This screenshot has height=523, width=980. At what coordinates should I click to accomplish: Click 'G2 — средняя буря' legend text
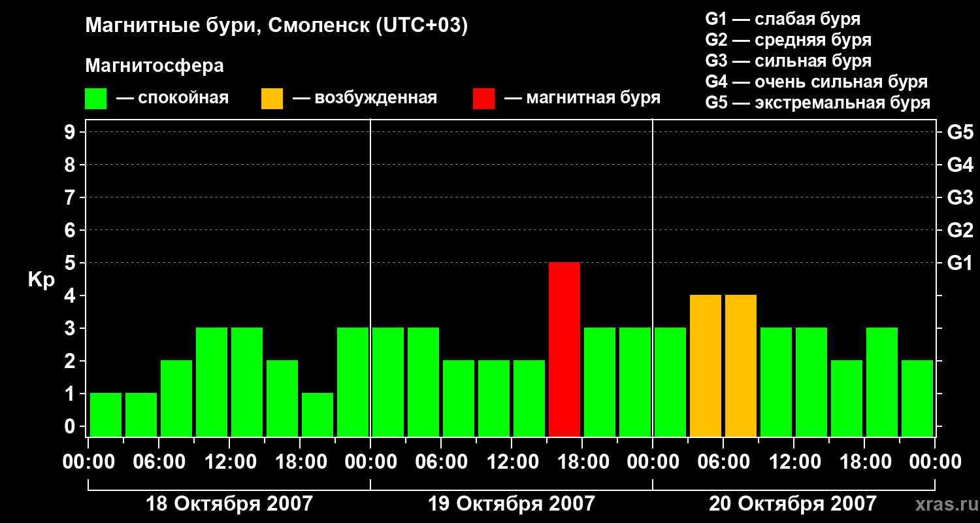[789, 41]
